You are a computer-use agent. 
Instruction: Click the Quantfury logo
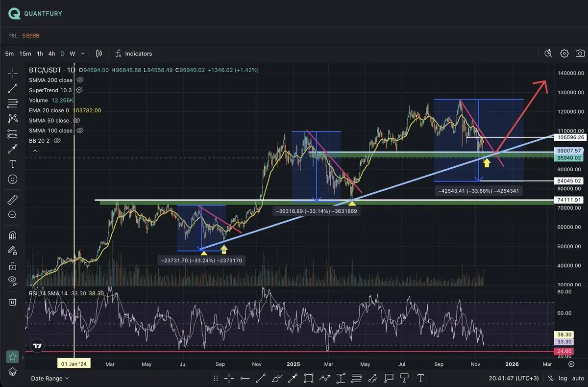click(35, 14)
